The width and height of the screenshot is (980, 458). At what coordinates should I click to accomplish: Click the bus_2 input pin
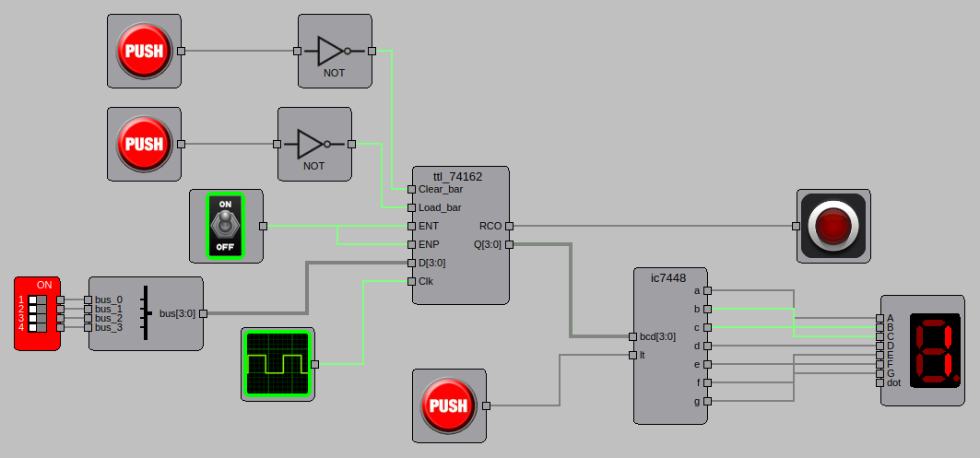tap(88, 318)
